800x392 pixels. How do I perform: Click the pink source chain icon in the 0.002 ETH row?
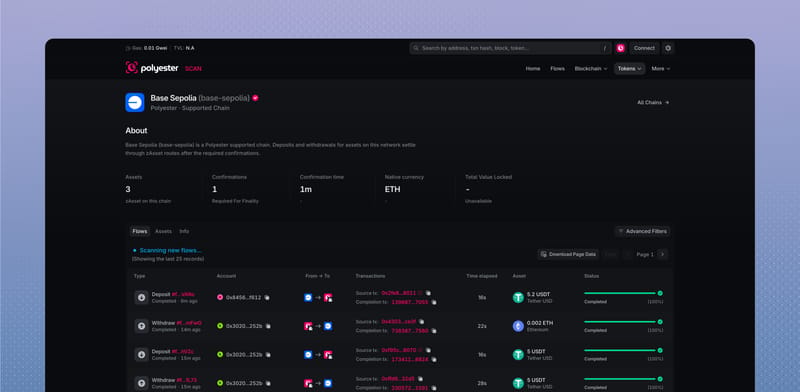[308, 326]
